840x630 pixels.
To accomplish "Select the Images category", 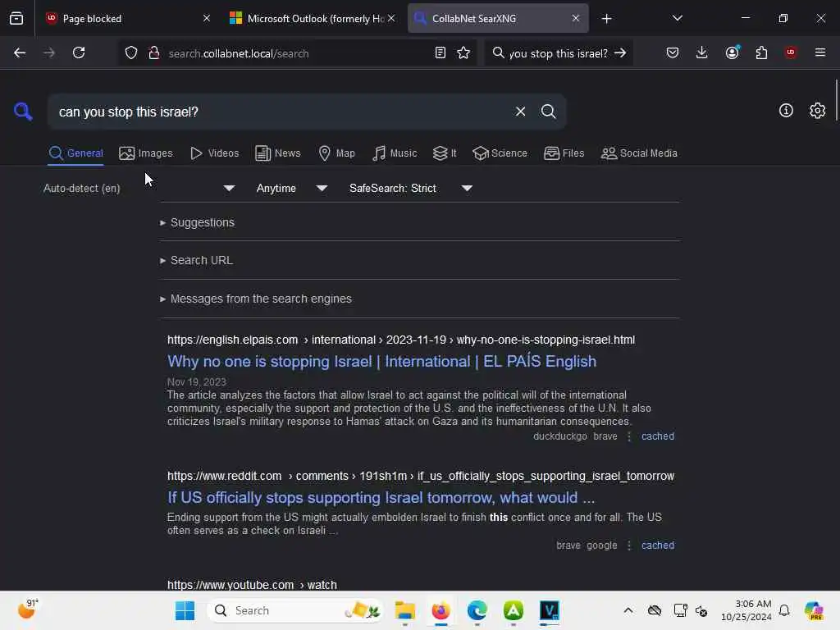I will [146, 153].
